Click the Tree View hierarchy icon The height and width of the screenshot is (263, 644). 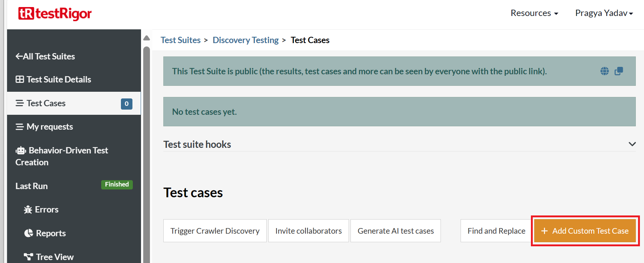coord(28,257)
